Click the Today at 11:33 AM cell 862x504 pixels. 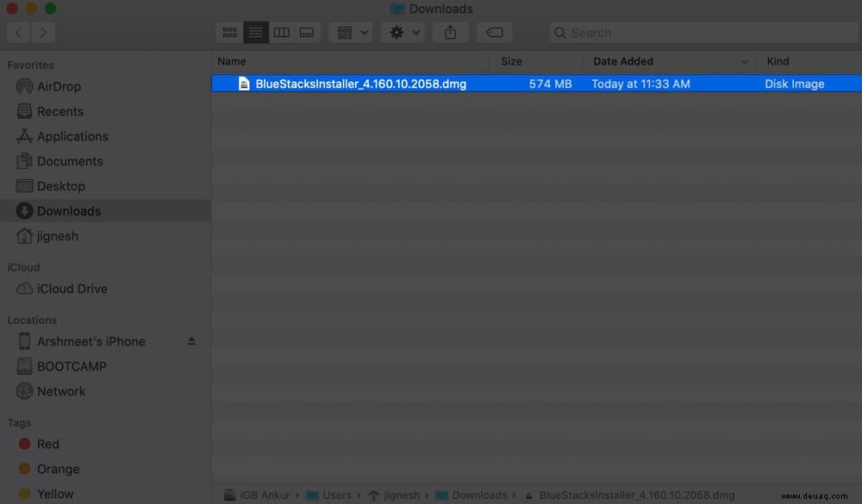(x=640, y=84)
